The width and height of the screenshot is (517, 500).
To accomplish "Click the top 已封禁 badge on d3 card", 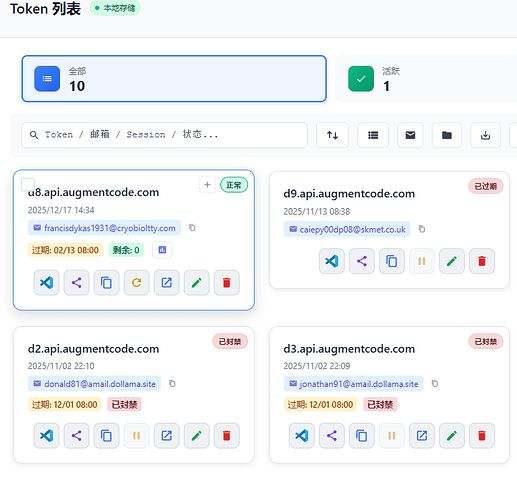I will tap(486, 341).
